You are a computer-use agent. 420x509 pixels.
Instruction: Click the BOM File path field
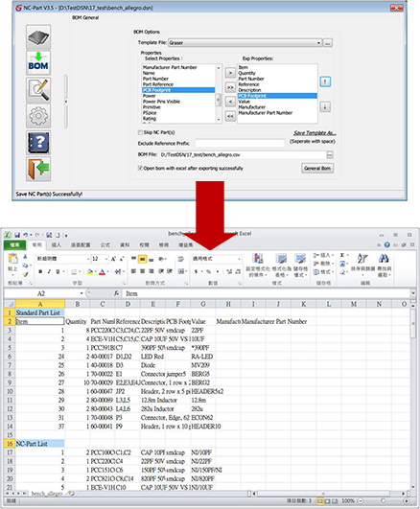click(243, 155)
